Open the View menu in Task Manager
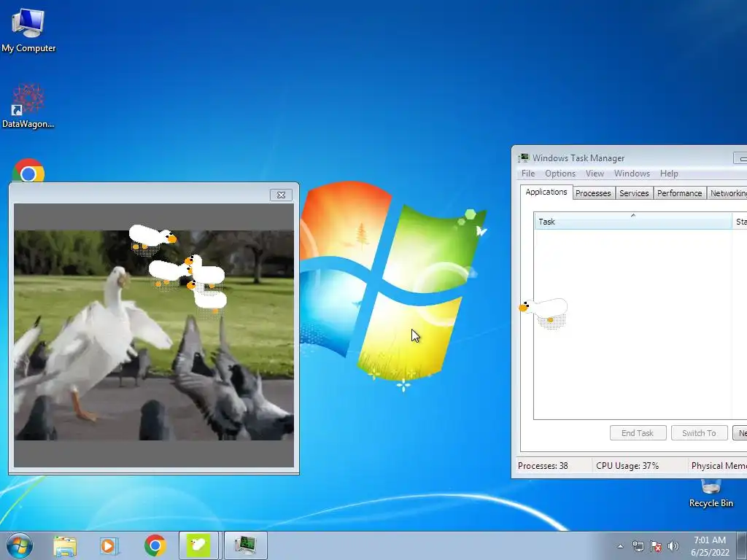747x560 pixels. (595, 174)
